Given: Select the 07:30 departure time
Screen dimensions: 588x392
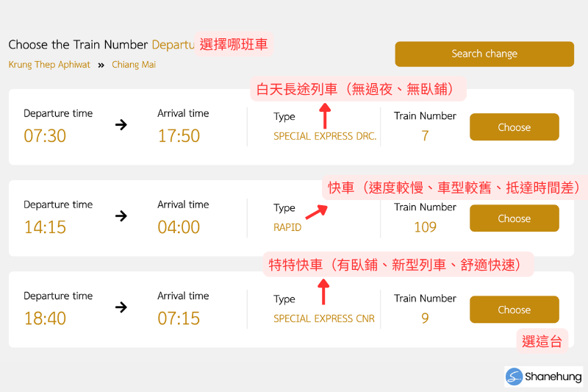Looking at the screenshot, I should tap(45, 135).
